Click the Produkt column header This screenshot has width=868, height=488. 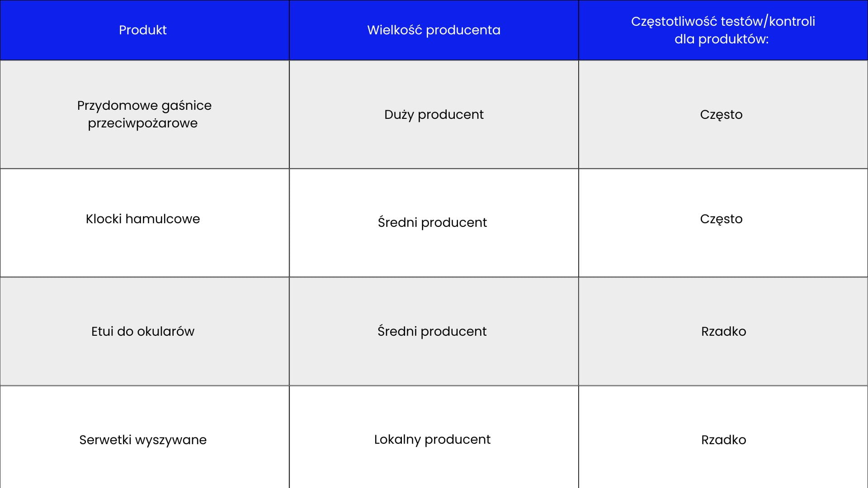143,30
